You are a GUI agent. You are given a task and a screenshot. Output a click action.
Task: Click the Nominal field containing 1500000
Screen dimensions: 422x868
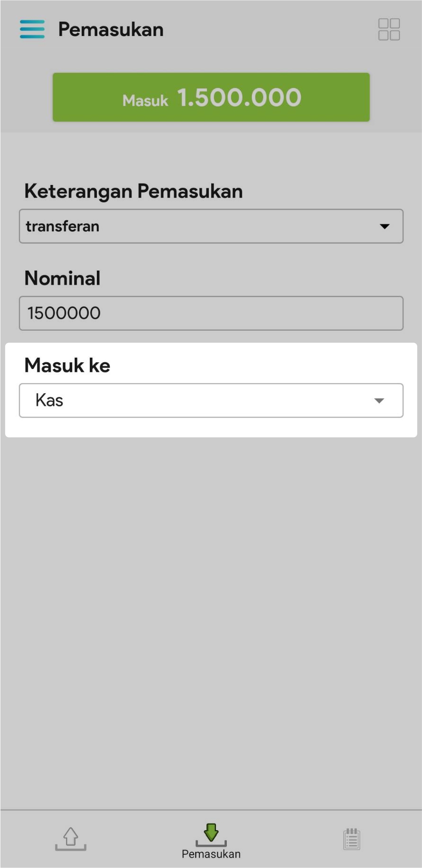(x=211, y=313)
